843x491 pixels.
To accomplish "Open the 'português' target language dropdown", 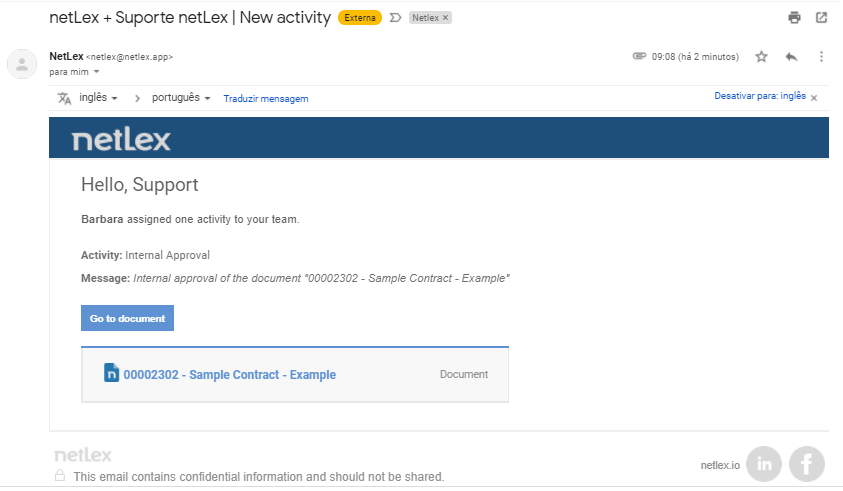I will pyautogui.click(x=181, y=97).
